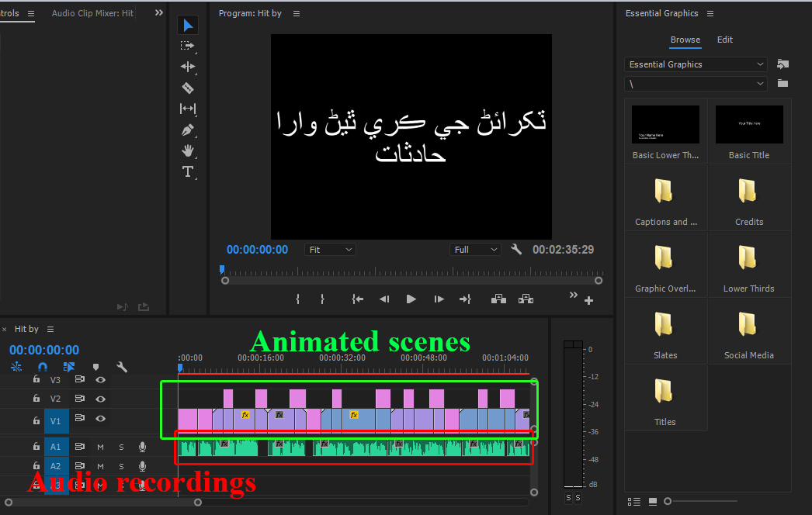The image size is (812, 515).
Task: Select the Selection tool arrow
Action: tap(187, 26)
